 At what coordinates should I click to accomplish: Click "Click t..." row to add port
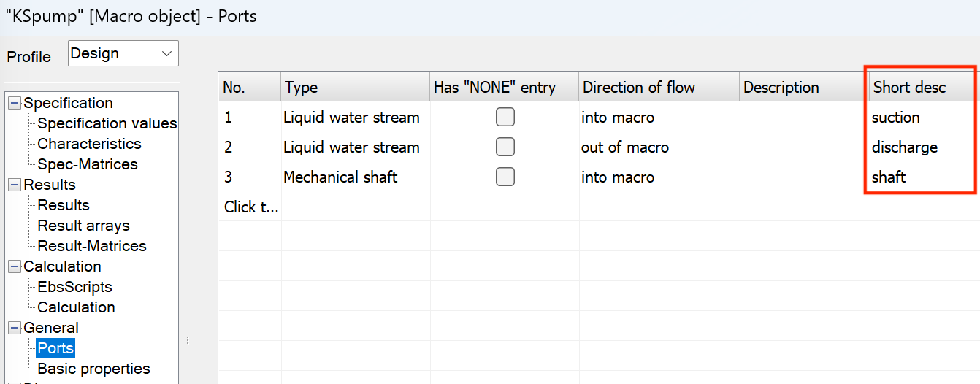click(x=251, y=207)
